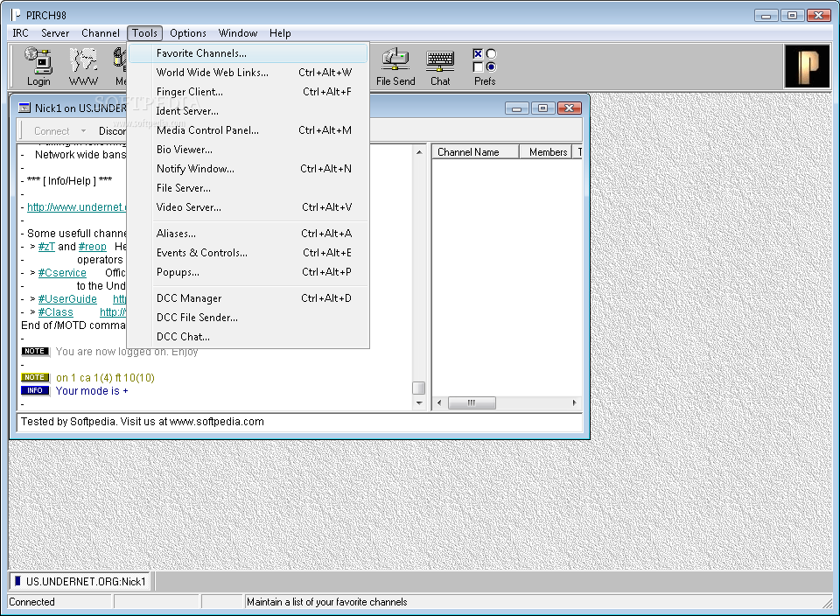Click the File Send toolbar icon
The image size is (840, 616).
[x=395, y=67]
